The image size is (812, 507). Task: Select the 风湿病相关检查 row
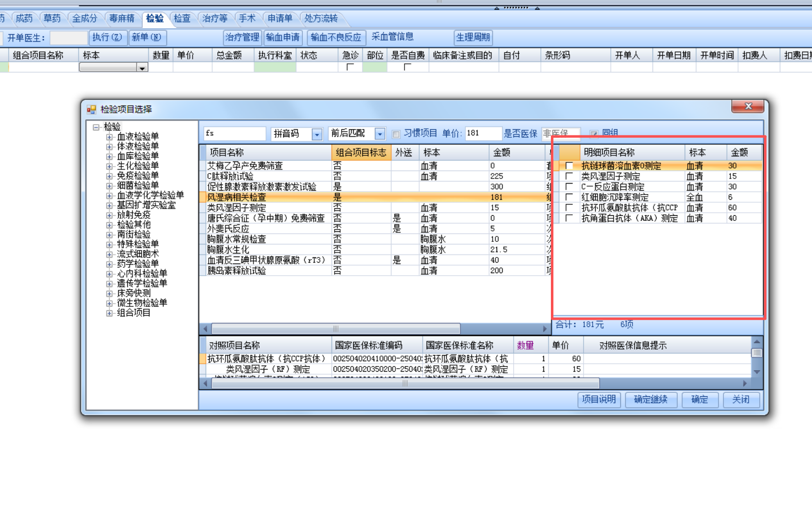pos(375,198)
